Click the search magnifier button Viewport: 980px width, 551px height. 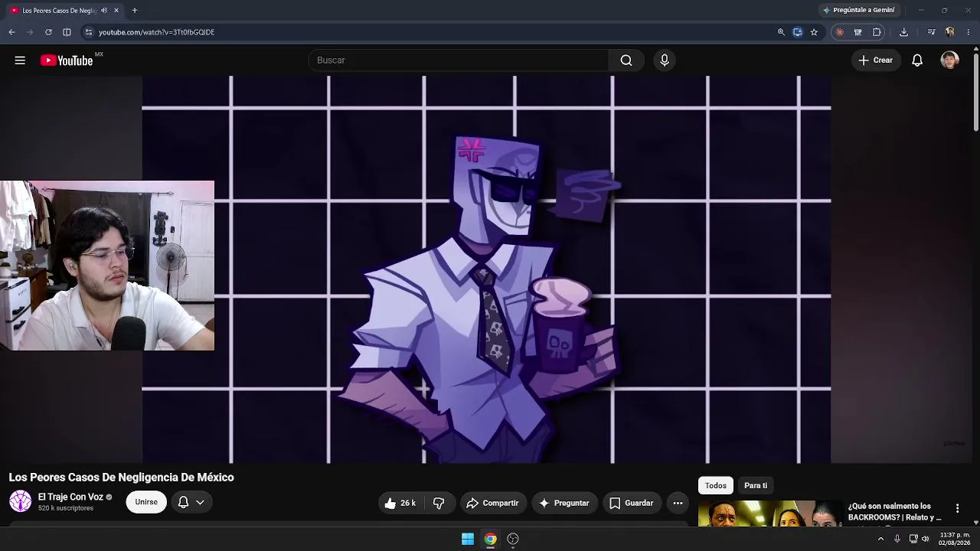click(626, 60)
